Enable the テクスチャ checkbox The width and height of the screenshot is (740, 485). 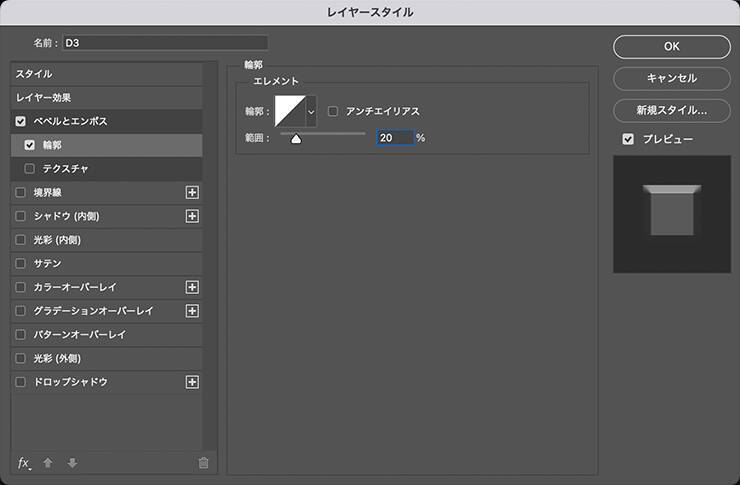pos(30,169)
